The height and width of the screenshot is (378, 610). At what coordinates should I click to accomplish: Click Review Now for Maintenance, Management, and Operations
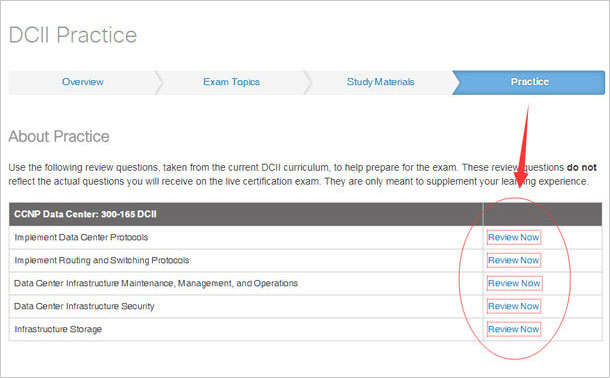(x=514, y=283)
